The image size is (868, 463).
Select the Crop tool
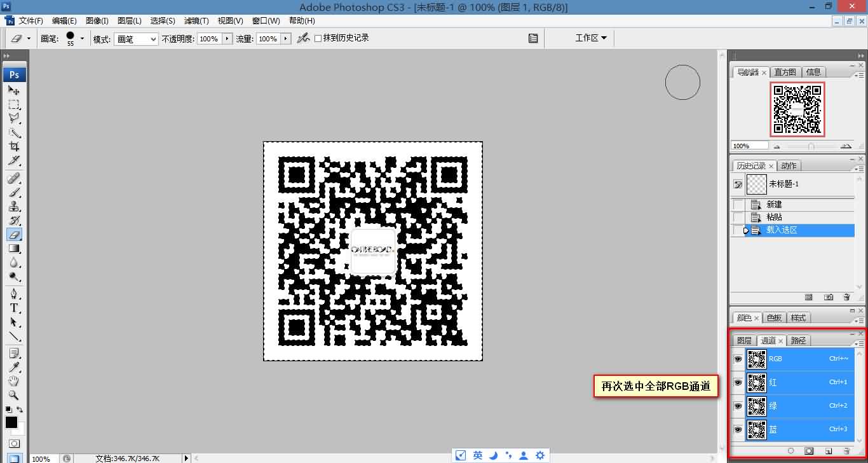point(14,146)
